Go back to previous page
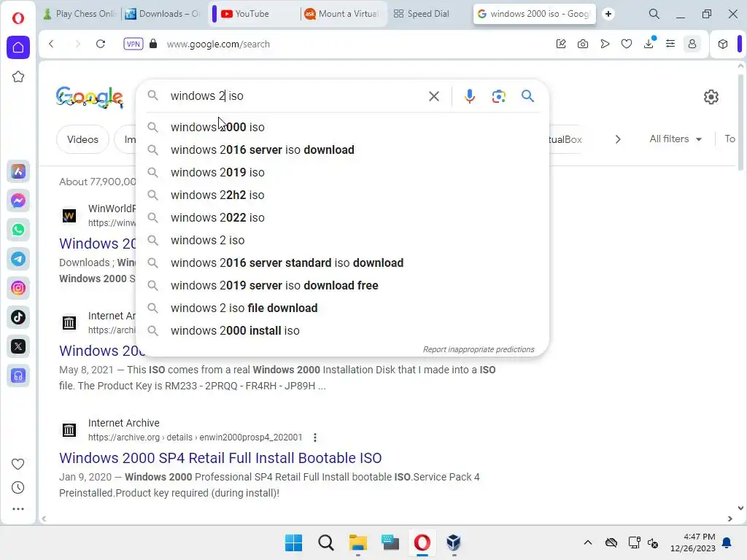This screenshot has width=747, height=560. click(52, 44)
